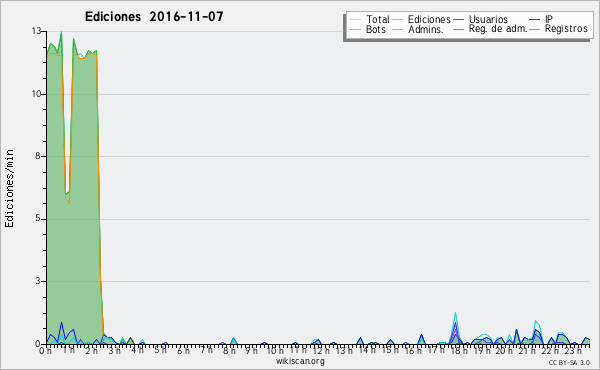Click the 'CC BY-SA 3.0' license text
The image size is (600, 370).
(x=569, y=363)
